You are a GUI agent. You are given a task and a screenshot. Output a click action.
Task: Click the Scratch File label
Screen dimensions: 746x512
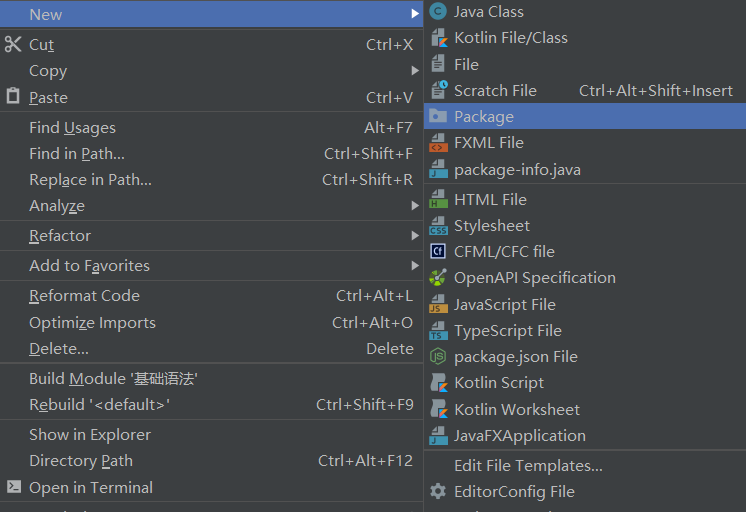click(x=495, y=90)
